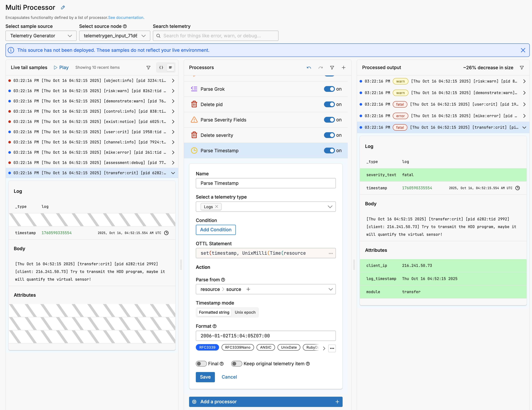Click the Search telemetry input field
Viewport: 532px width, 410px height.
click(216, 36)
